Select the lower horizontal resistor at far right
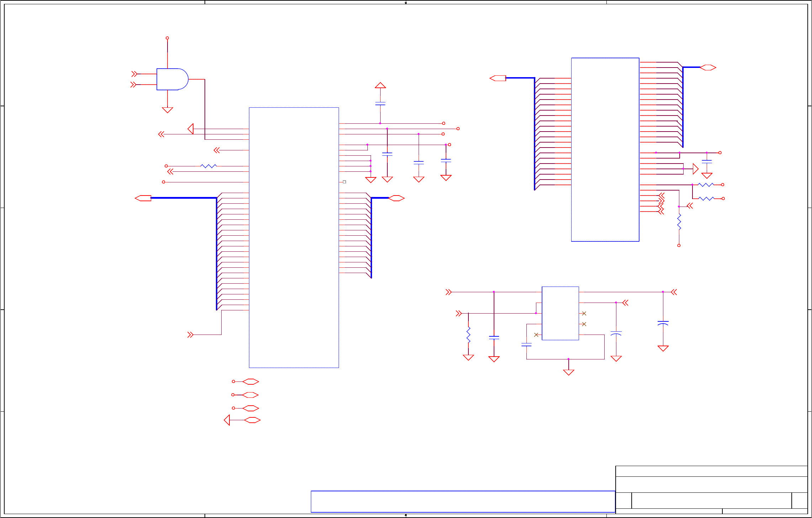This screenshot has width=812, height=518. [706, 199]
